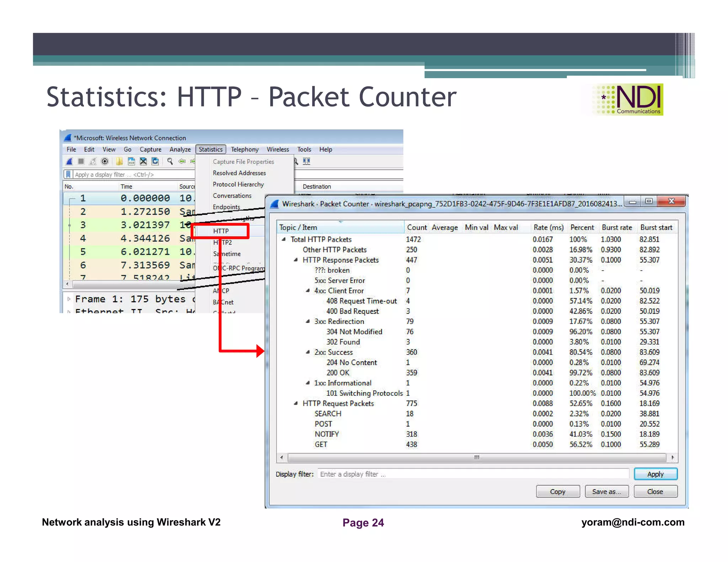The height and width of the screenshot is (562, 728).
Task: Click the Packet Counter display filter field
Action: coord(473,474)
